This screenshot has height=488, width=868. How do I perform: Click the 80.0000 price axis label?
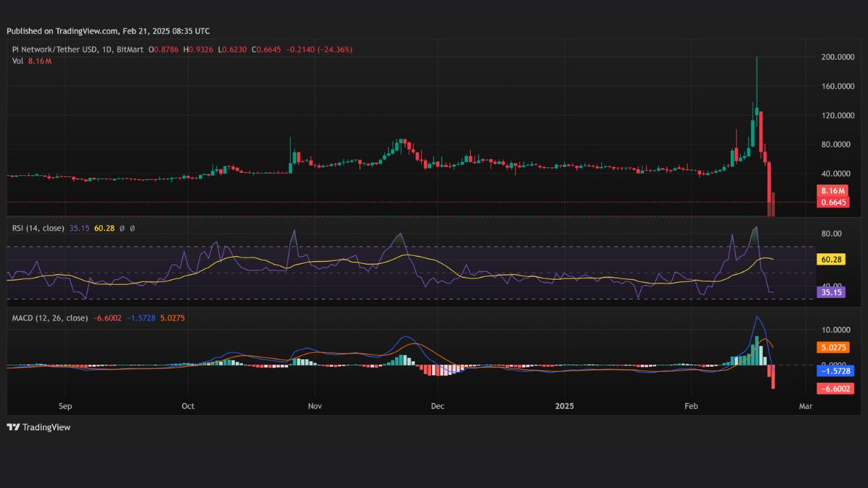pos(835,145)
